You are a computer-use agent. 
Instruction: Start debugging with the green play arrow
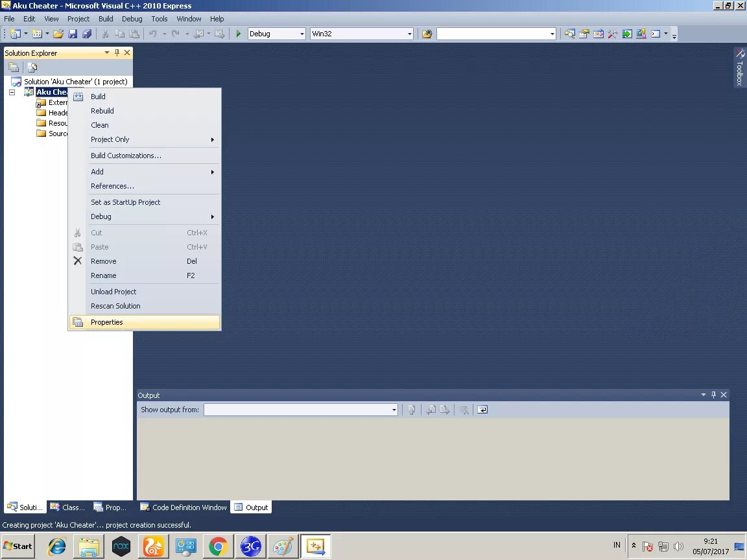click(238, 34)
